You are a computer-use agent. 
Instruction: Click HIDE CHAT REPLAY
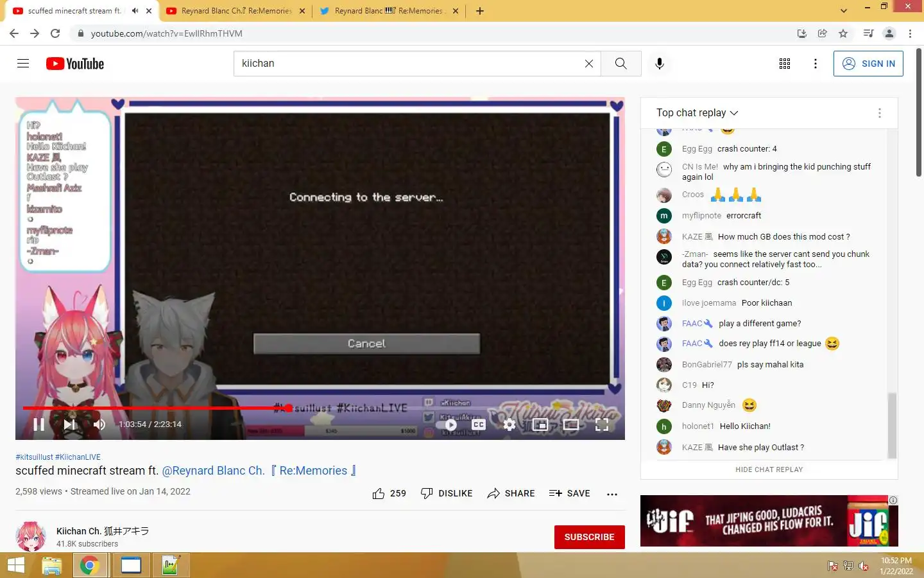[x=769, y=469]
